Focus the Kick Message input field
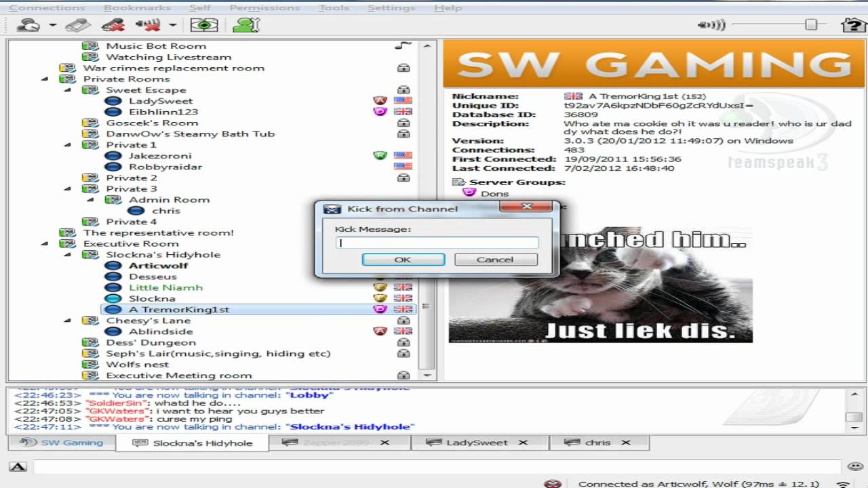The image size is (868, 488). [437, 243]
